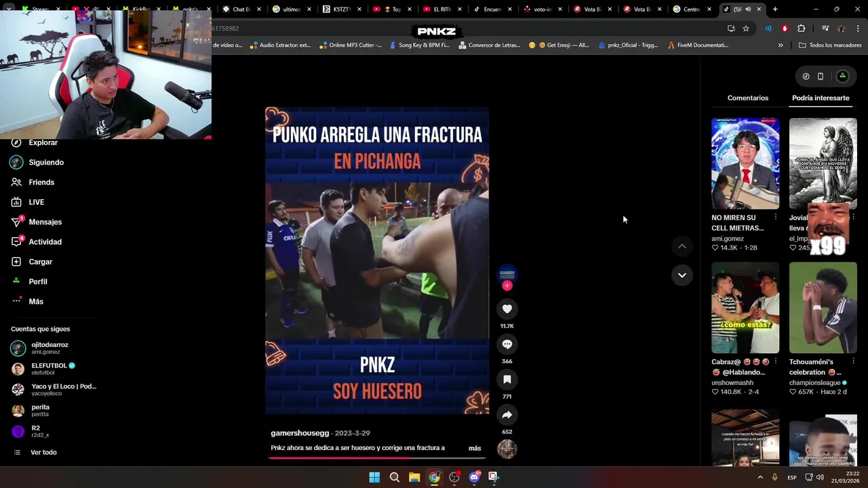
Task: Save the video with the bookmark icon
Action: (x=507, y=380)
